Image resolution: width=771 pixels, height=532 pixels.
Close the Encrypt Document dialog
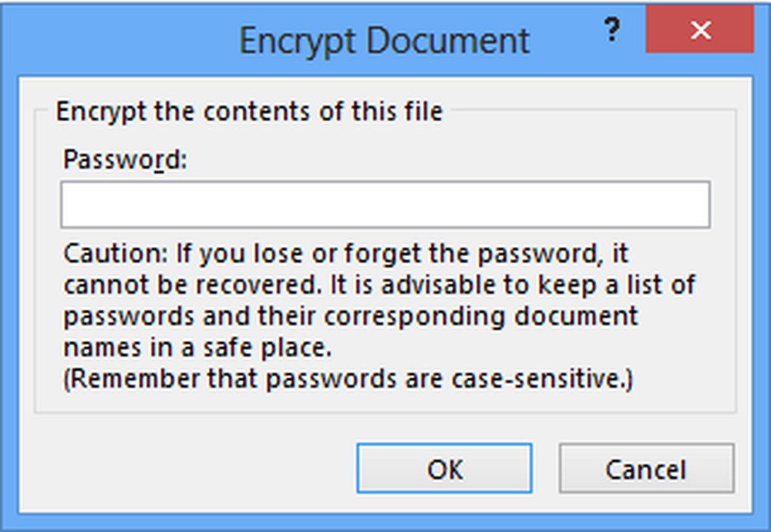[x=700, y=32]
